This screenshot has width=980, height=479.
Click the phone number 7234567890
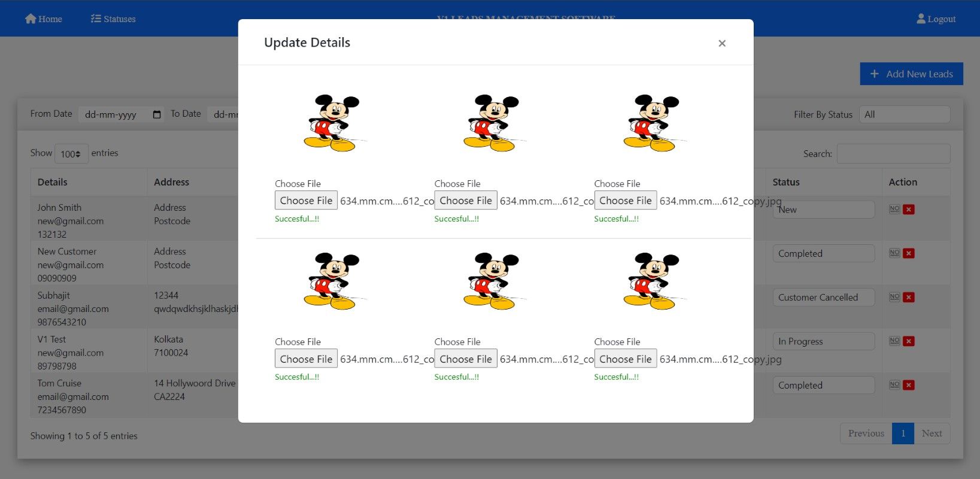click(x=62, y=410)
